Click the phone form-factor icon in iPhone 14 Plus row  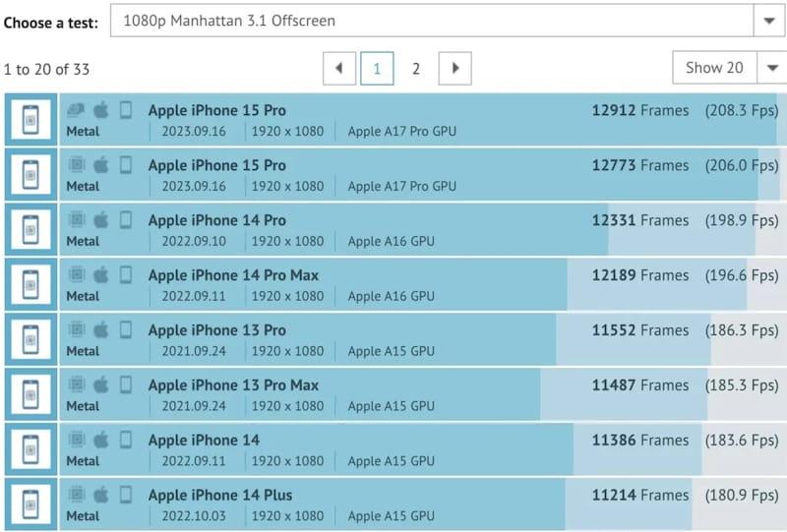(x=126, y=495)
